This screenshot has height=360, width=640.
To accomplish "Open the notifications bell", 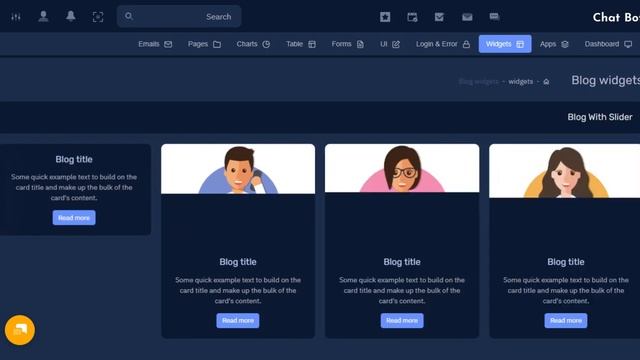I will [71, 16].
